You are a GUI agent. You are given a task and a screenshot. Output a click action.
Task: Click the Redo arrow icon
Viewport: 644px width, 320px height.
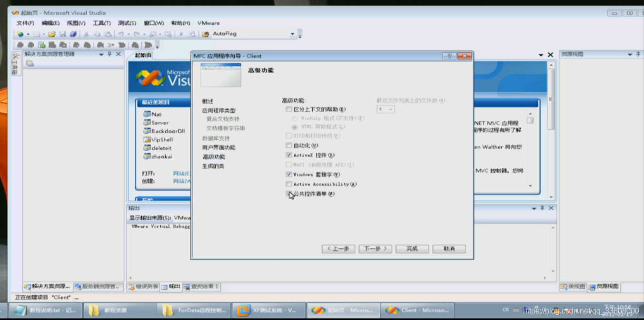click(x=137, y=34)
